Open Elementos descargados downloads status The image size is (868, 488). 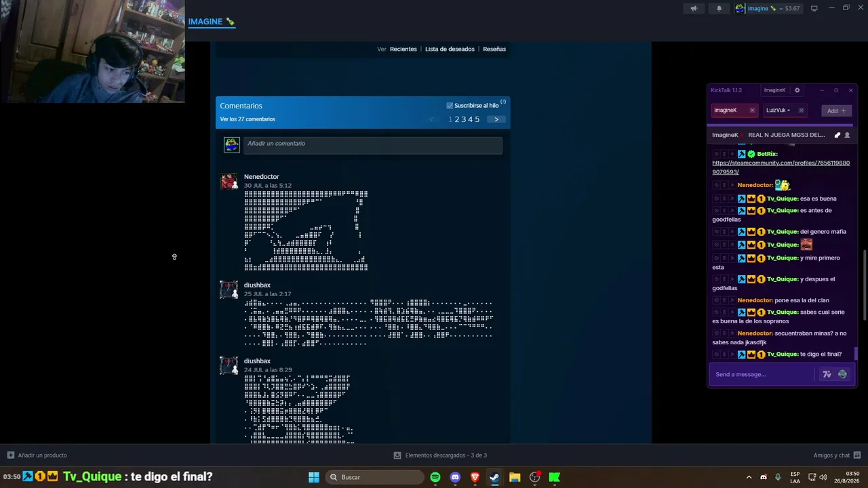pyautogui.click(x=440, y=455)
